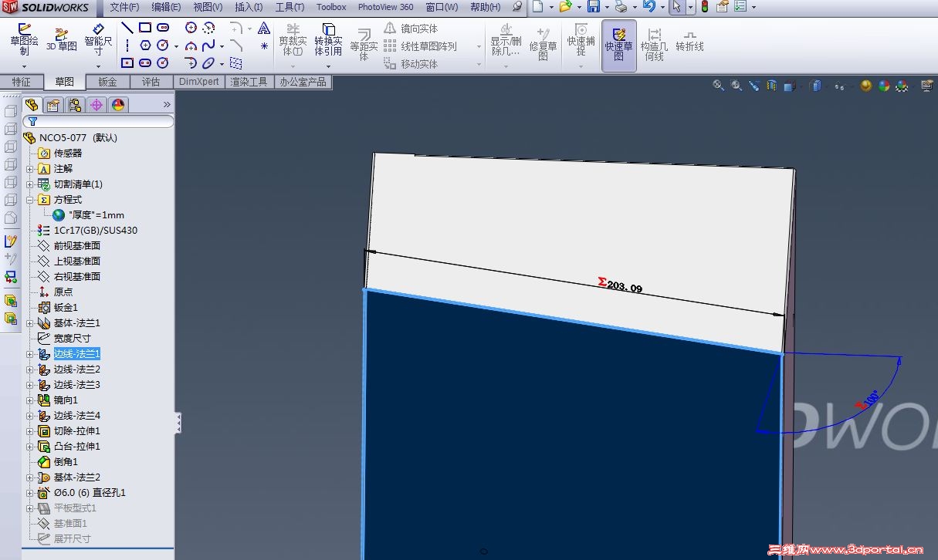Image resolution: width=938 pixels, height=560 pixels.
Task: Select the Sketch (草图绘制) tool
Action: (24, 39)
